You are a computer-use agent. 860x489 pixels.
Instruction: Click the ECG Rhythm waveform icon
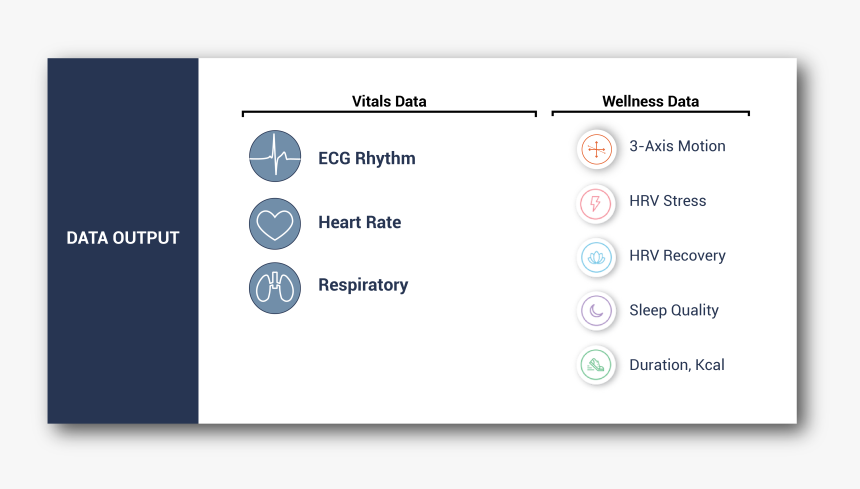(275, 156)
